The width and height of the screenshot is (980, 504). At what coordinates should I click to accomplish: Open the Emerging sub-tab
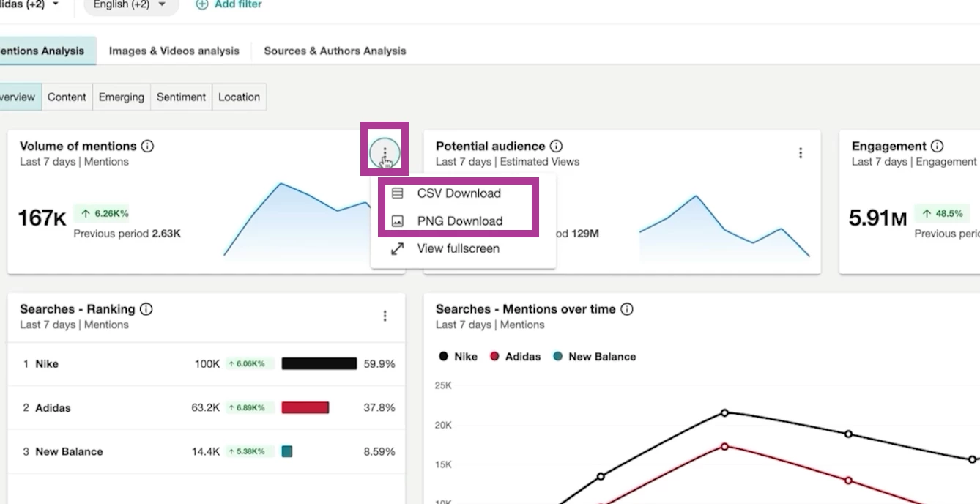pos(122,97)
